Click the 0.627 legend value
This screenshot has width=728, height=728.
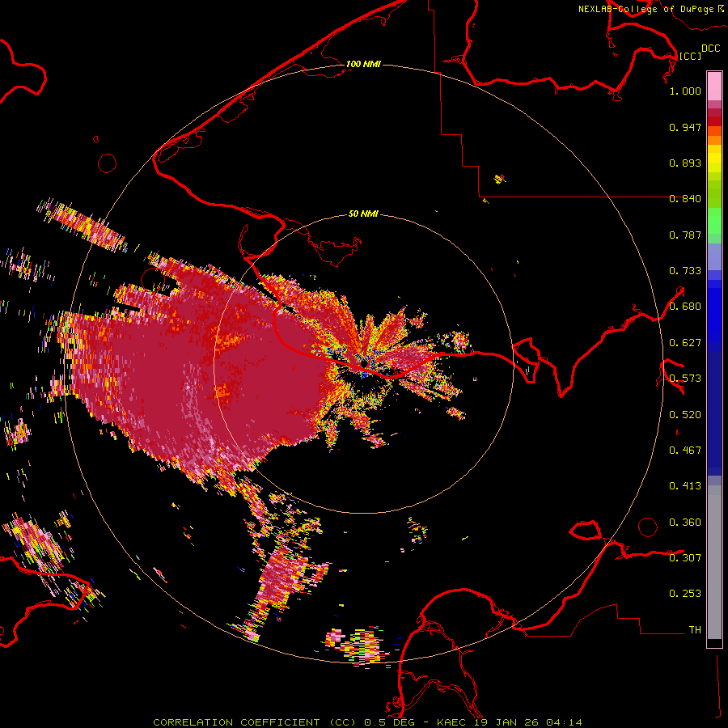click(685, 343)
